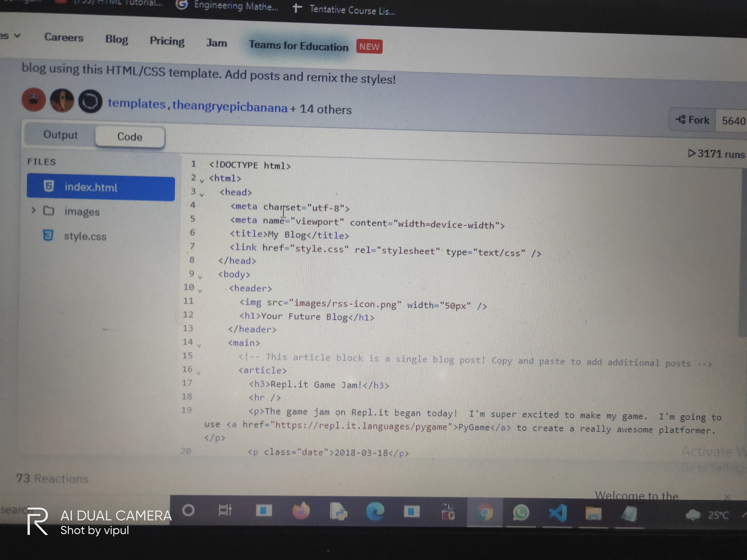Switch to the Code view toggle
Viewport: 747px width, 560px height.
[x=130, y=137]
